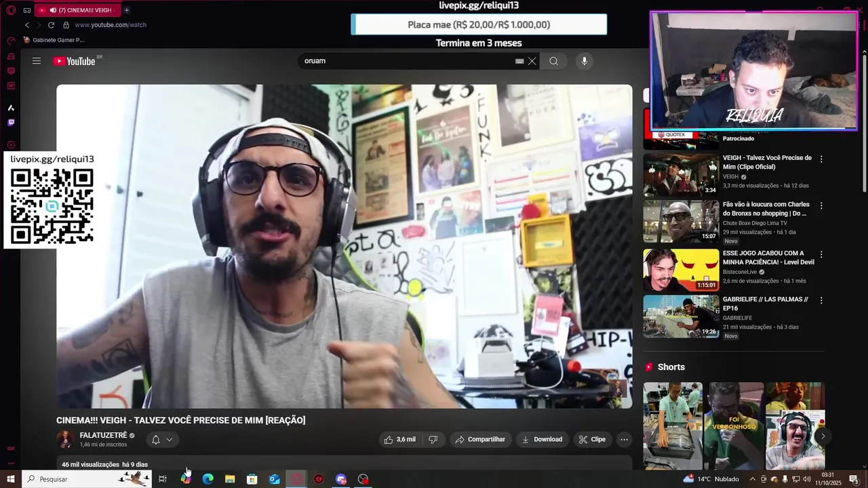Click the site lock security icon
The height and width of the screenshot is (488, 868).
[66, 25]
